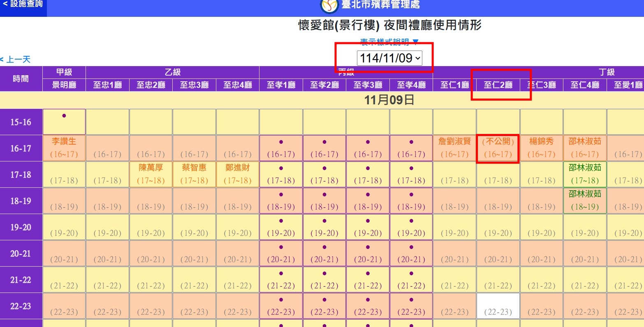Image resolution: width=644 pixels, height=327 pixels.
Task: Click 至孝4廳 20-21 dotted slot
Action: pyautogui.click(x=411, y=253)
